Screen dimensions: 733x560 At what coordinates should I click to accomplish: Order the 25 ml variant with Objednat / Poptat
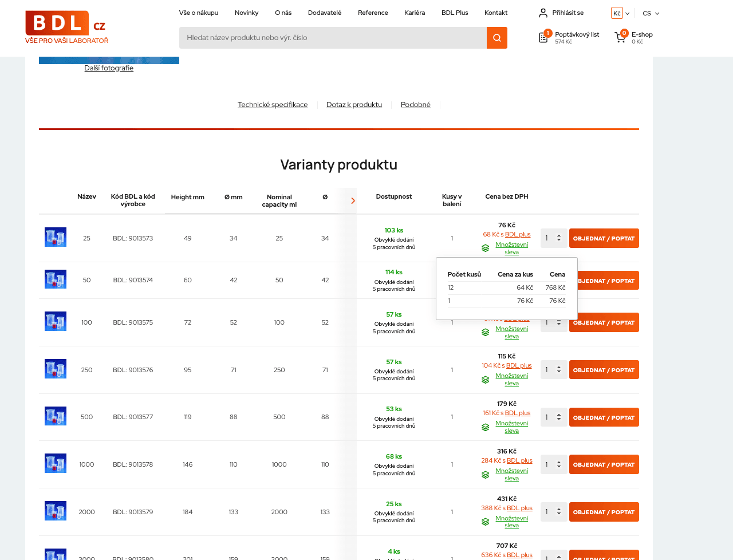604,238
